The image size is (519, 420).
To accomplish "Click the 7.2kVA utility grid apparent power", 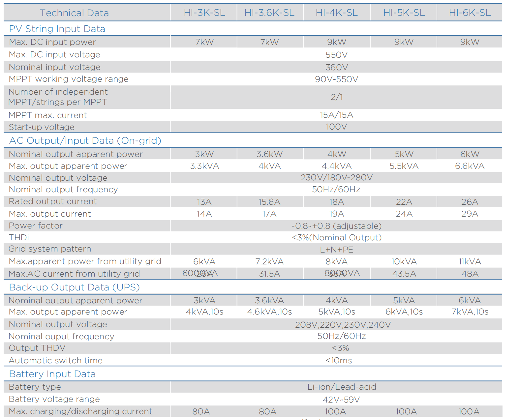I will pyautogui.click(x=269, y=261).
